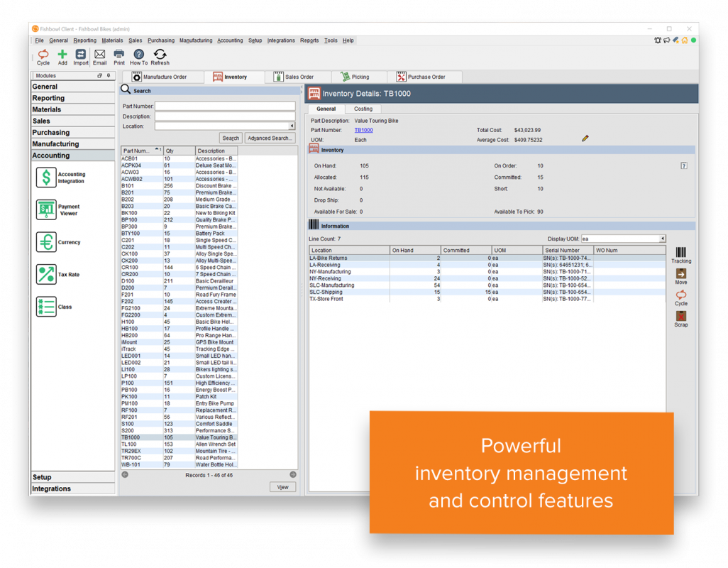Image resolution: width=728 pixels, height=568 pixels.
Task: Sort locations by On Hand column header
Action: pos(414,251)
